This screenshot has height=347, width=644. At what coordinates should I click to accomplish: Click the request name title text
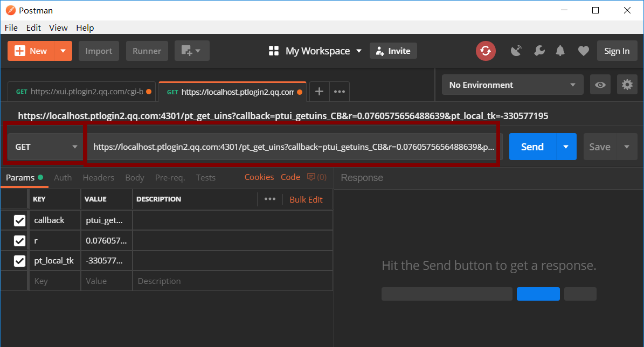point(283,116)
